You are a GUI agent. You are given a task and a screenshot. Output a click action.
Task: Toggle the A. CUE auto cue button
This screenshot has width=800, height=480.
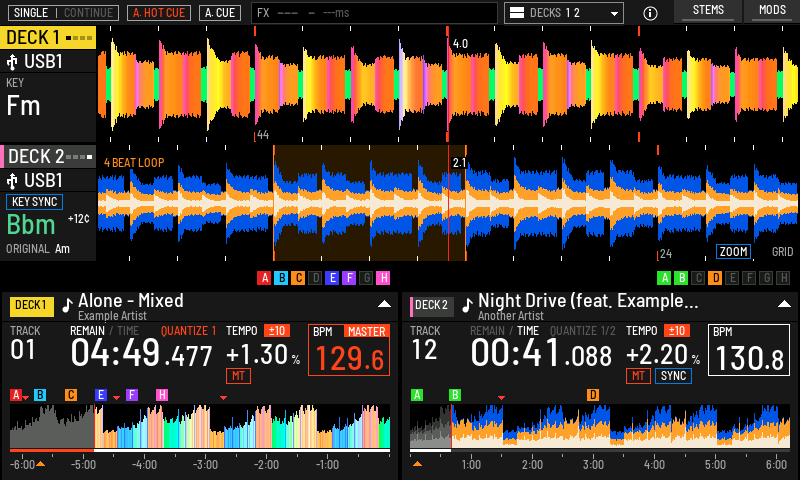tap(220, 13)
